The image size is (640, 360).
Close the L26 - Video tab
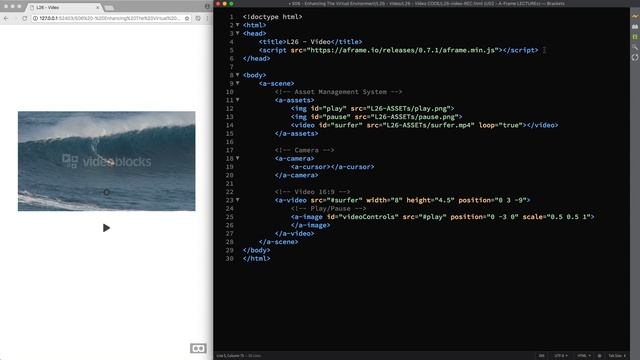pyautogui.click(x=98, y=7)
